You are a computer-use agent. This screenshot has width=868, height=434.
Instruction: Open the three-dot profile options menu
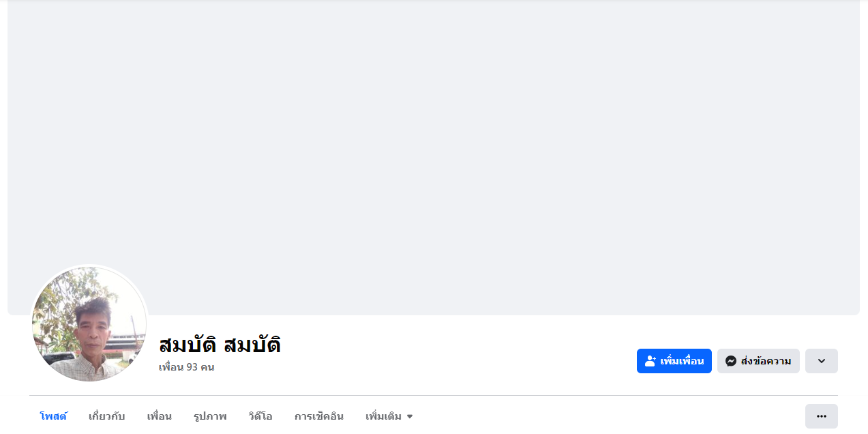tap(821, 416)
